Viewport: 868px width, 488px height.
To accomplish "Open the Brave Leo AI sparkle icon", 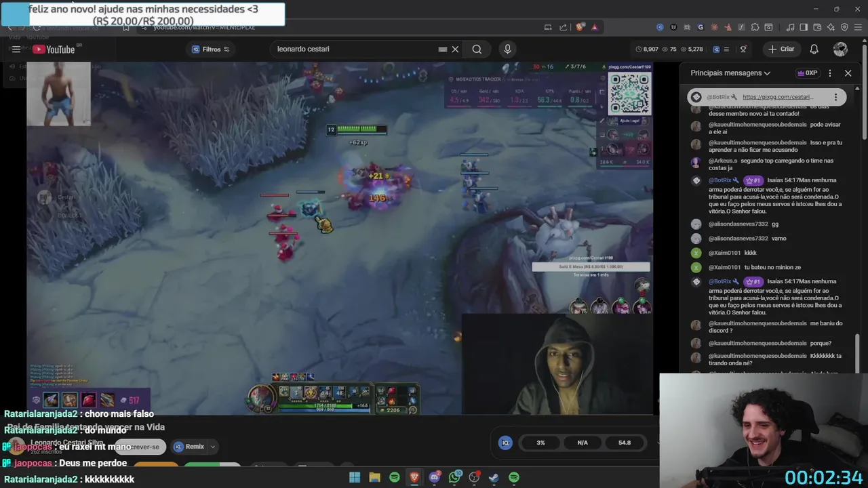I will (831, 27).
